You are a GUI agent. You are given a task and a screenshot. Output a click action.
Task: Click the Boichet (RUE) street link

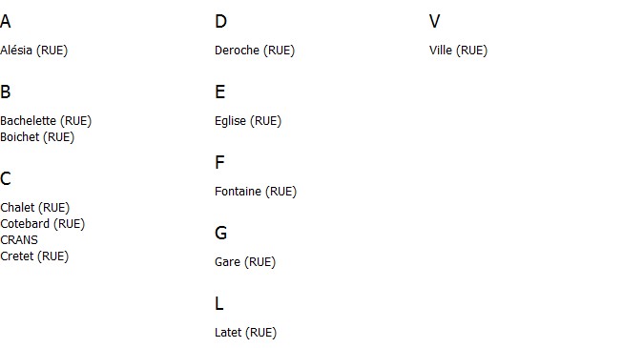[37, 137]
